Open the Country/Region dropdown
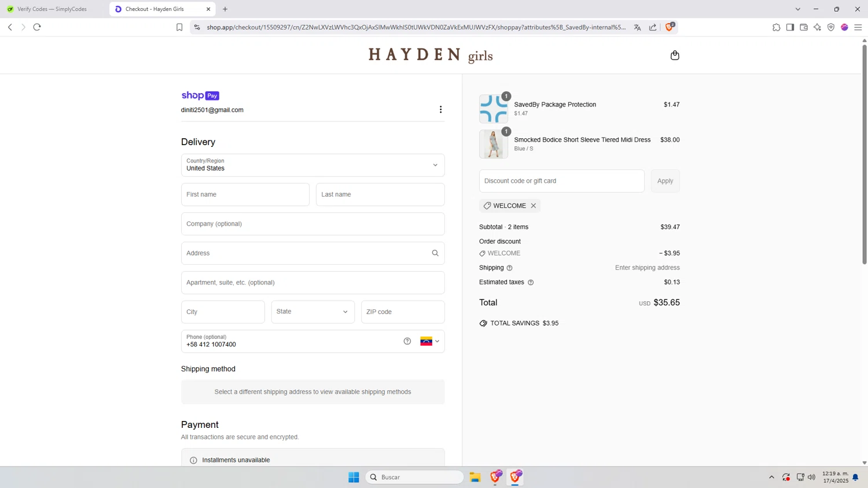The width and height of the screenshot is (868, 488). [313, 165]
